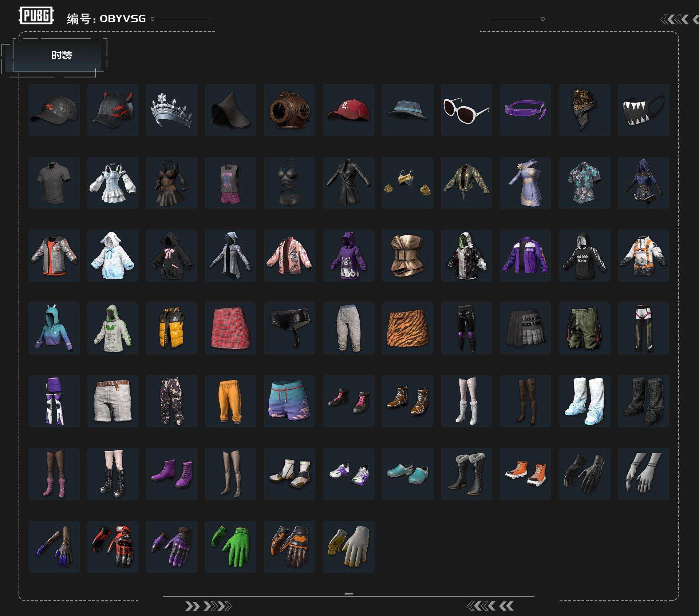Choose the tiger stripe skirt
The image size is (699, 616).
(407, 328)
